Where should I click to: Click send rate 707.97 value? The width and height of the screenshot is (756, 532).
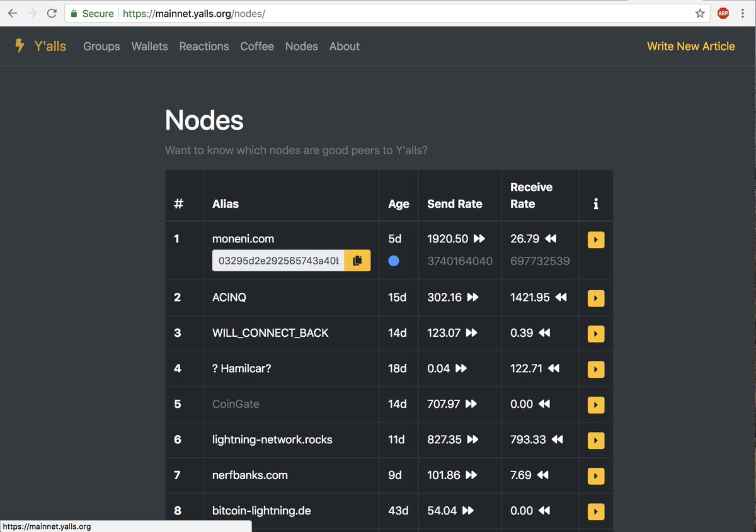[x=444, y=404]
